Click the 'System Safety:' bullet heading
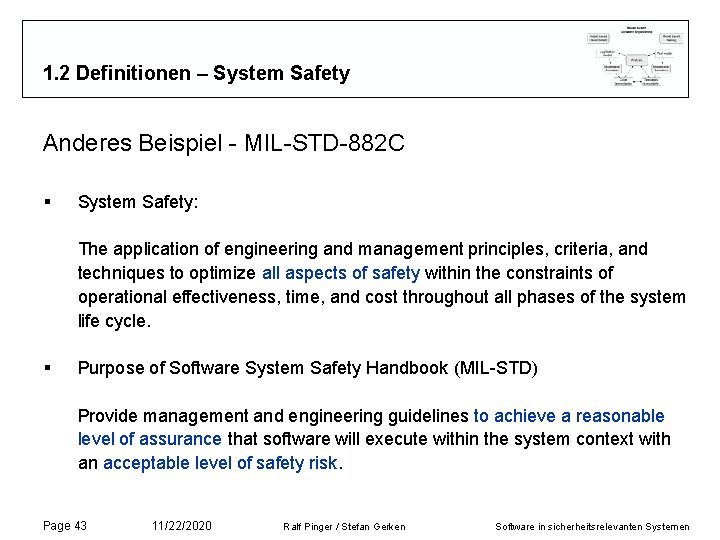 (x=138, y=202)
